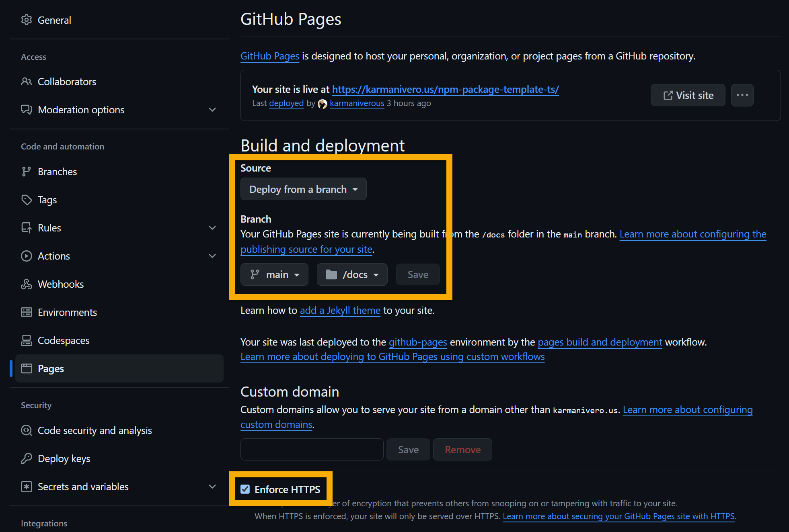The width and height of the screenshot is (789, 532).
Task: Click the Visit site button
Action: (x=688, y=95)
